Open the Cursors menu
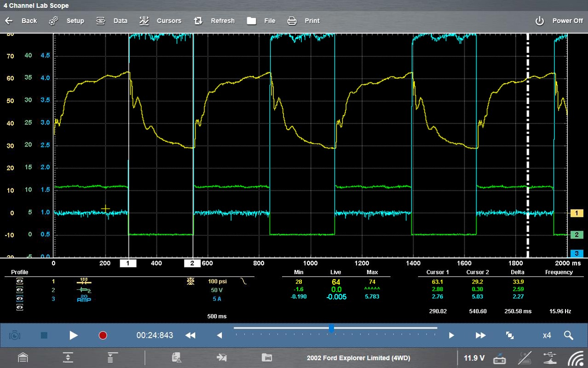Viewport: 588px width, 368px height. [161, 21]
